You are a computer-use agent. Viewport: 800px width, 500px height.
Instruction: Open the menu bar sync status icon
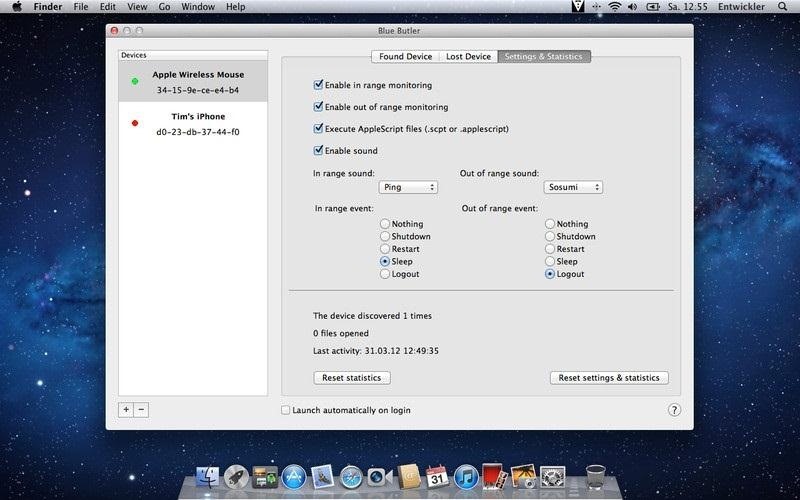(x=596, y=7)
